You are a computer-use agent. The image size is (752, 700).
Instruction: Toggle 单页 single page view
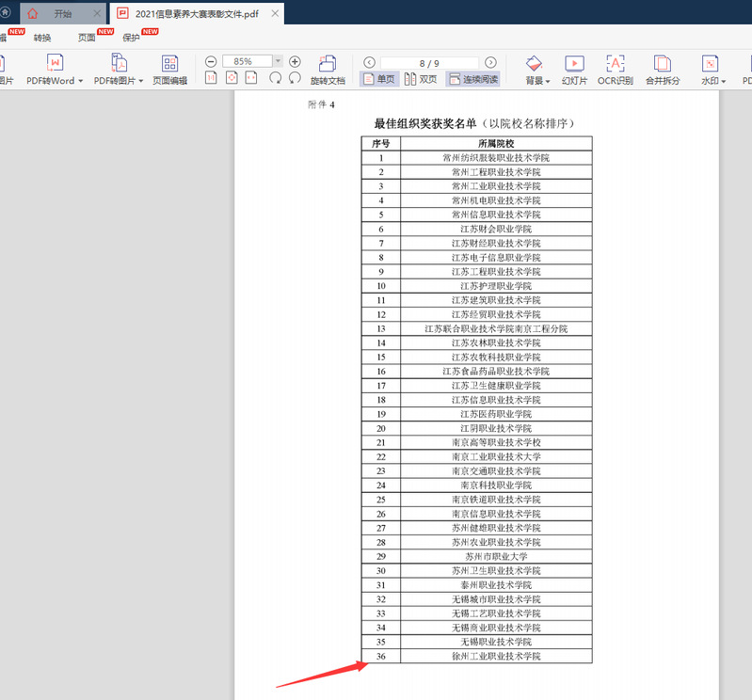point(378,80)
